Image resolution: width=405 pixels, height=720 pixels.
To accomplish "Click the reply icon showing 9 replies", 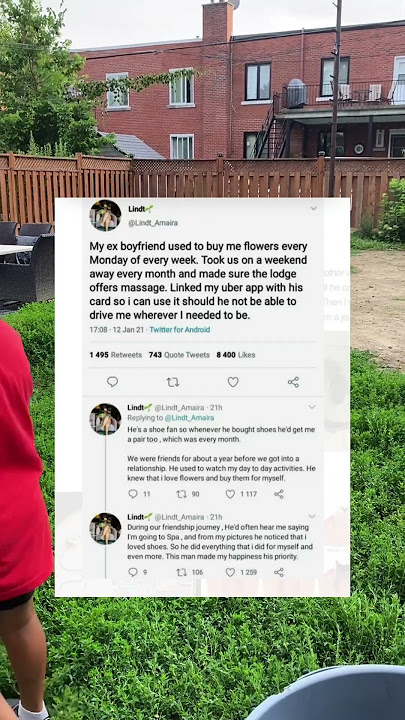I will click(x=133, y=572).
